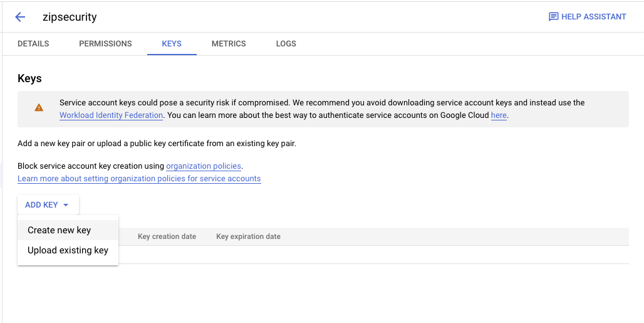The width and height of the screenshot is (644, 323).
Task: Open Learn more about setting organization policies
Action: click(139, 179)
